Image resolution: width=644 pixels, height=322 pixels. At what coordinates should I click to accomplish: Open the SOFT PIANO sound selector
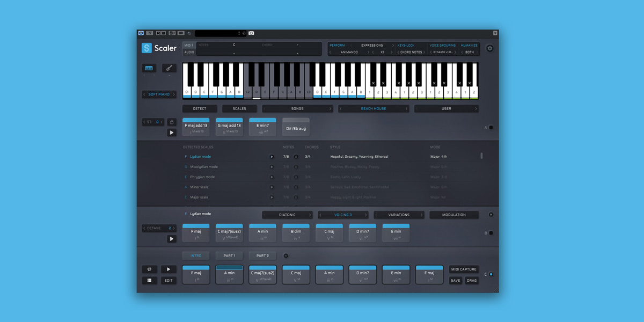tap(159, 93)
